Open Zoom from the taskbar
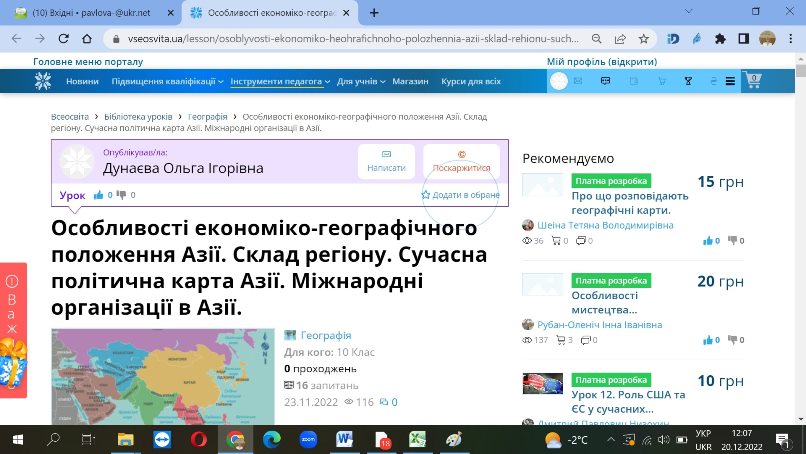Image resolution: width=806 pixels, height=454 pixels. 308,440
